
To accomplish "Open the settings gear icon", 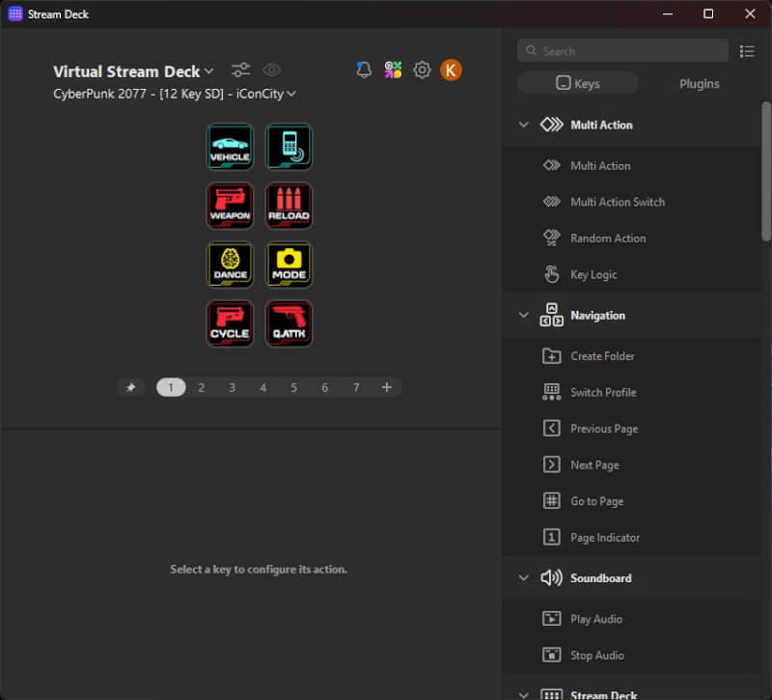I will tap(422, 70).
